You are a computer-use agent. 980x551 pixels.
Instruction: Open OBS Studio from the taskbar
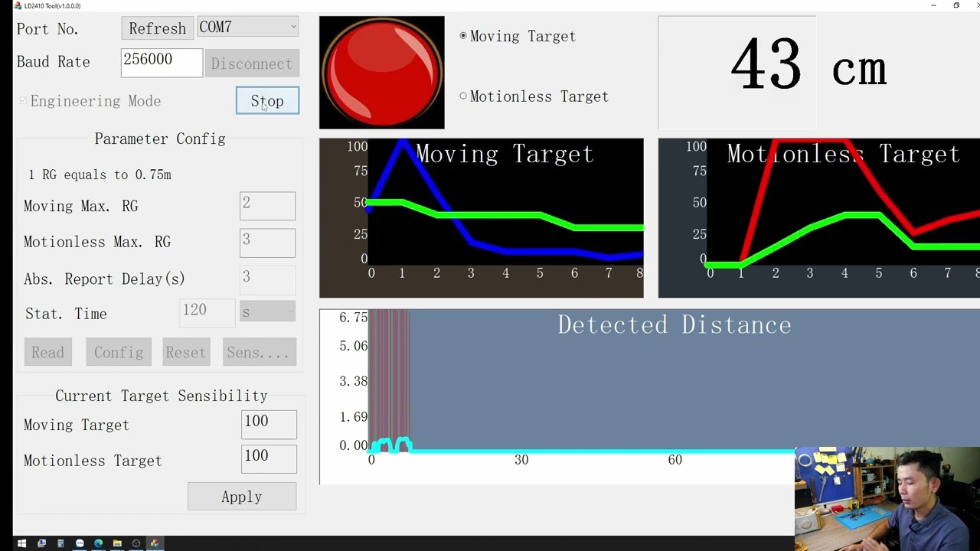coord(136,543)
